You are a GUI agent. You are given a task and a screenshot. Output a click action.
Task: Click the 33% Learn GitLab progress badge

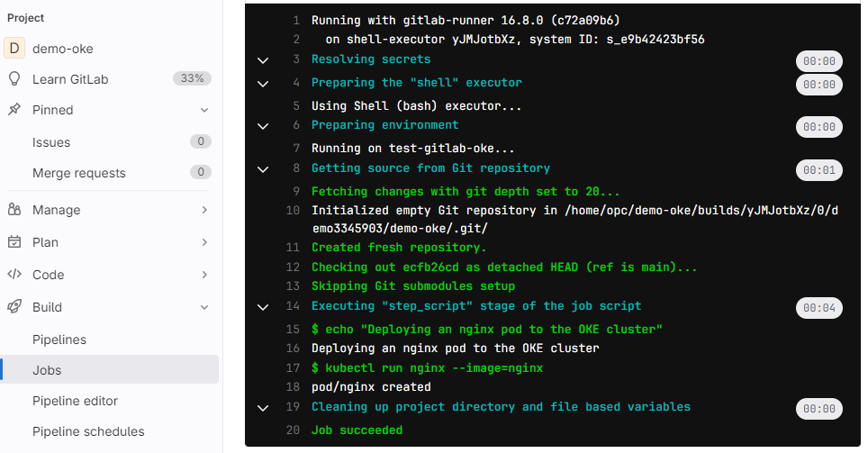pyautogui.click(x=192, y=78)
